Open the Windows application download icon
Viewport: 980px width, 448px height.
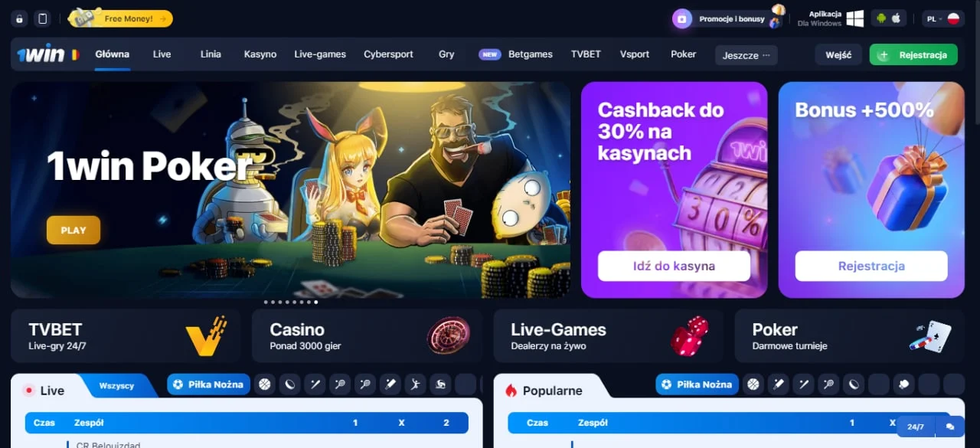click(855, 18)
